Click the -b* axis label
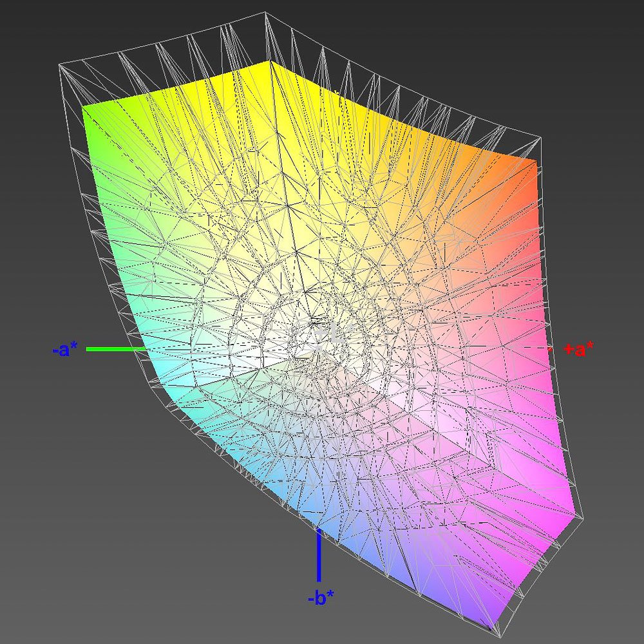This screenshot has height=644, width=644. [321, 597]
